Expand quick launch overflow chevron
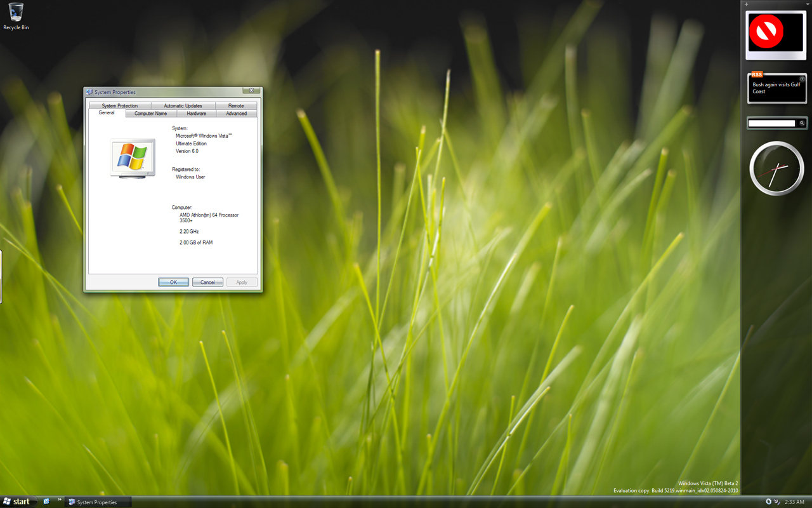The width and height of the screenshot is (812, 508). click(60, 500)
